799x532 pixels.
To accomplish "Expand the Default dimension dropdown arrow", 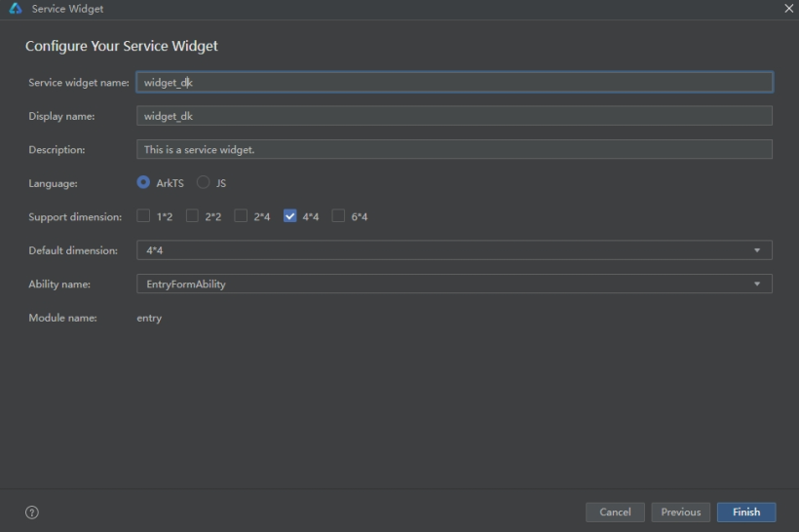I will (757, 250).
